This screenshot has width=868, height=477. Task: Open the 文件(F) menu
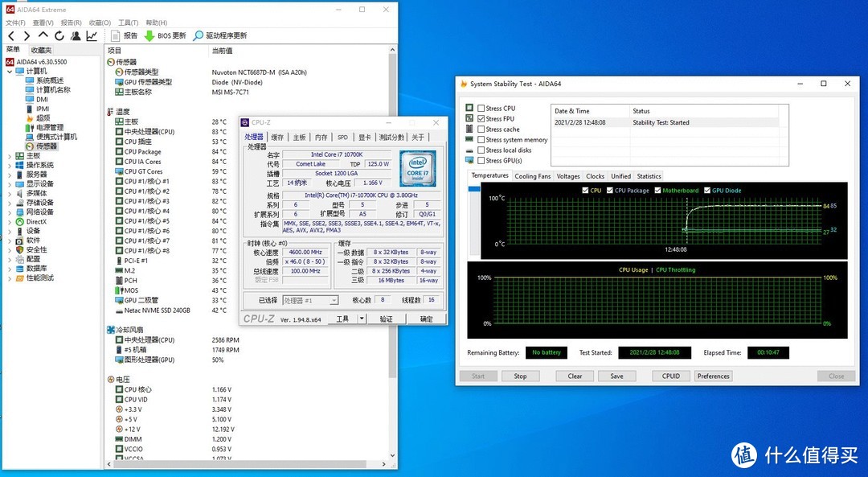tap(15, 23)
